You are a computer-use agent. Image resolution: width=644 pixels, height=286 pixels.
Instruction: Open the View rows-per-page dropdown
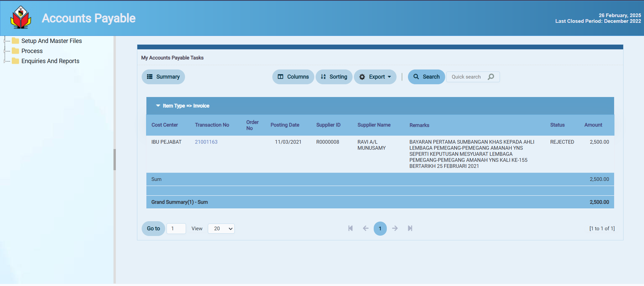click(221, 229)
